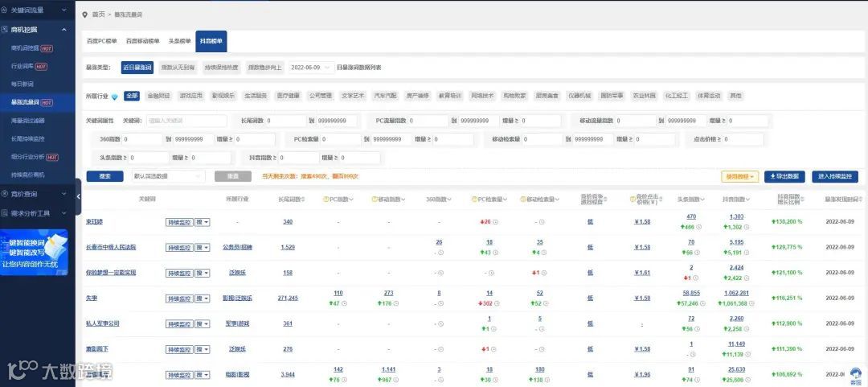868x387 pixels.
Task: Click trend clock icon beside 失事 PC检索量 302
Action: pos(498,303)
